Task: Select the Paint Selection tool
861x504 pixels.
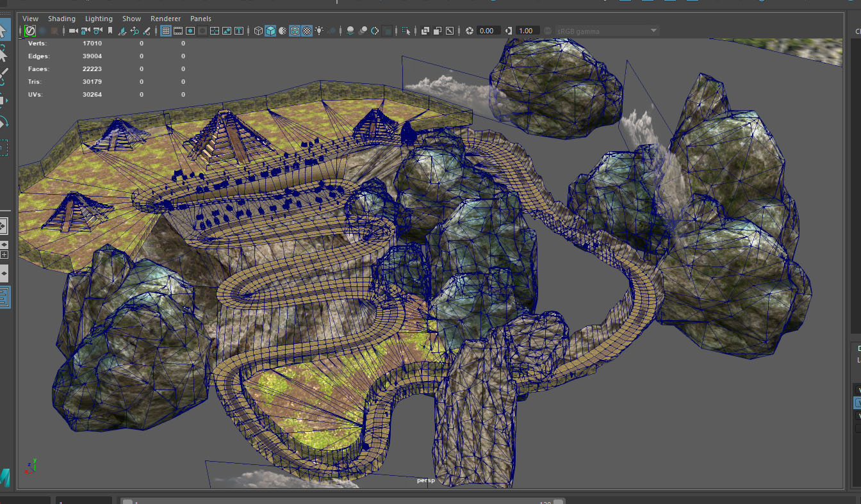Action: (x=4, y=76)
